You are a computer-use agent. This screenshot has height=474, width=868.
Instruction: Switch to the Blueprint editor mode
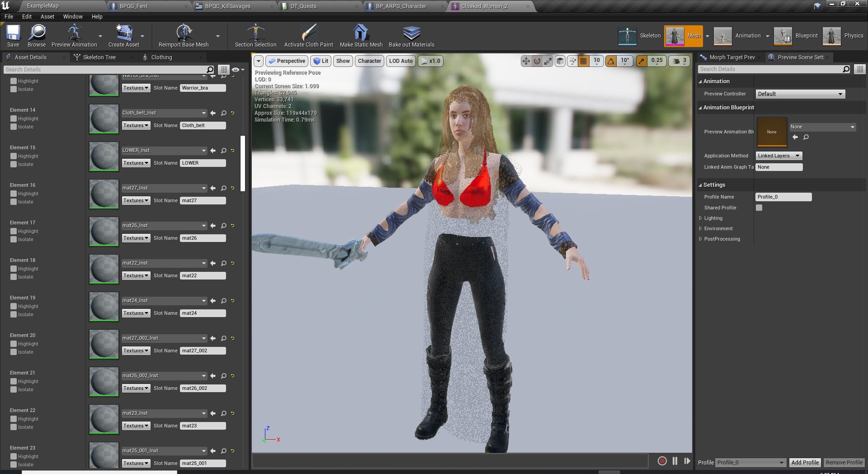point(796,36)
